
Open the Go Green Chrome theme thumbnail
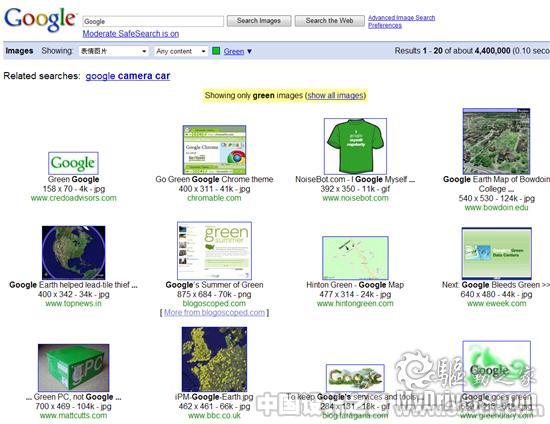click(x=214, y=150)
